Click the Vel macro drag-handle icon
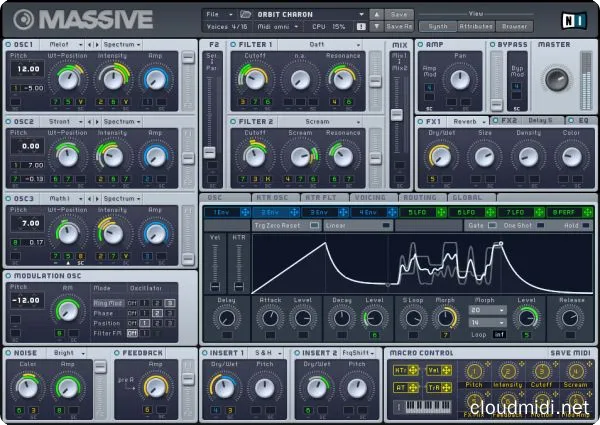This screenshot has height=425, width=600. coord(446,370)
